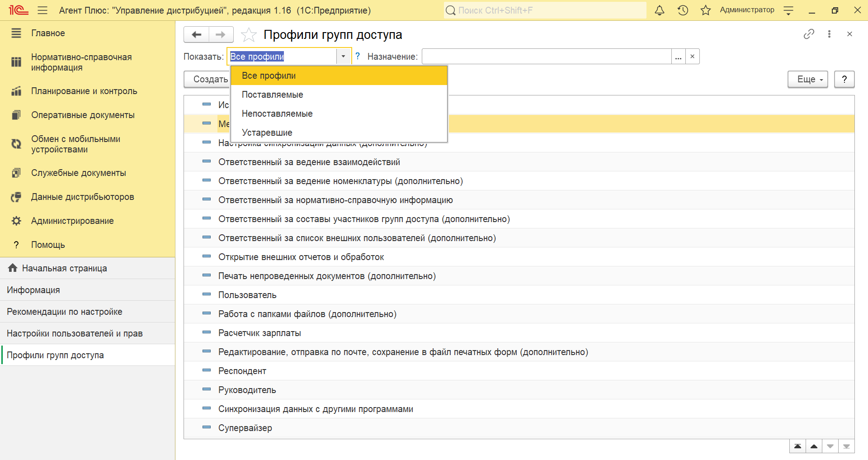Click the Помощь question mark icon
The width and height of the screenshot is (868, 460).
coord(16,245)
